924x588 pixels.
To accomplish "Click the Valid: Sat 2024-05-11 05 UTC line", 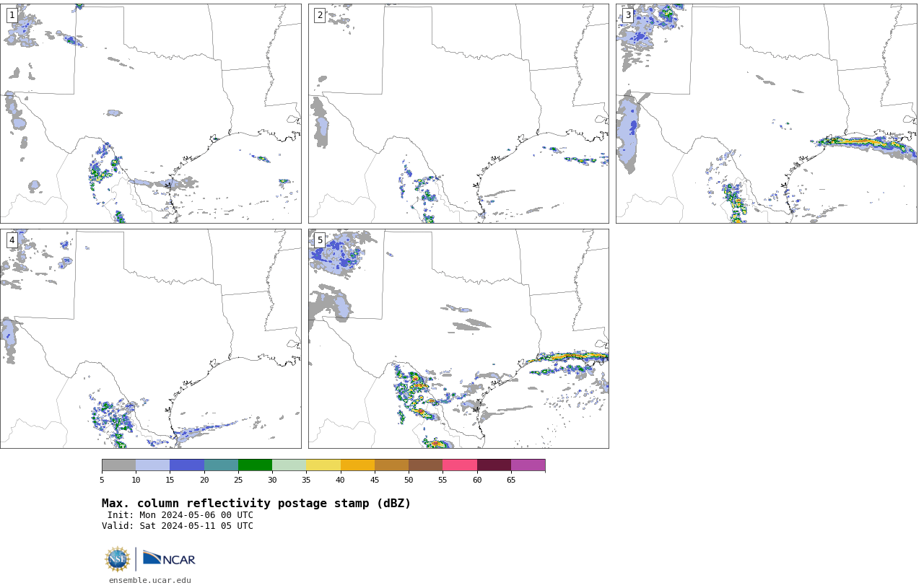I will click(178, 526).
